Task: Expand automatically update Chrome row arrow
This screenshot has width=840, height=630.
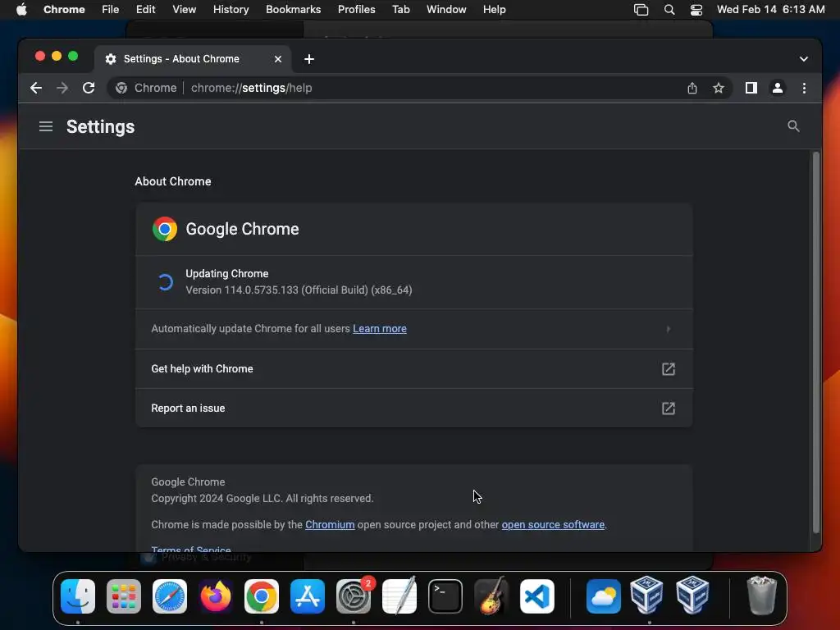Action: pos(668,329)
